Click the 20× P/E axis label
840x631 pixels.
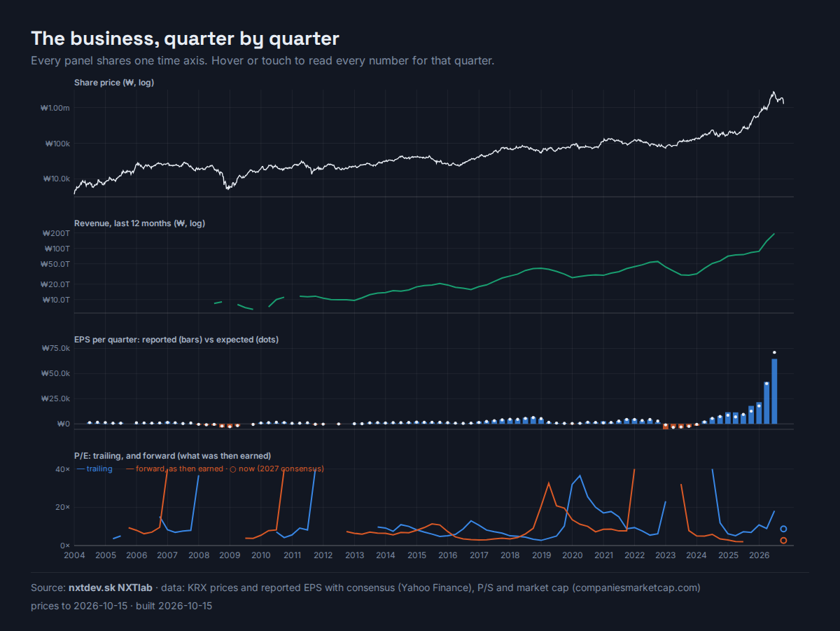pyautogui.click(x=63, y=507)
